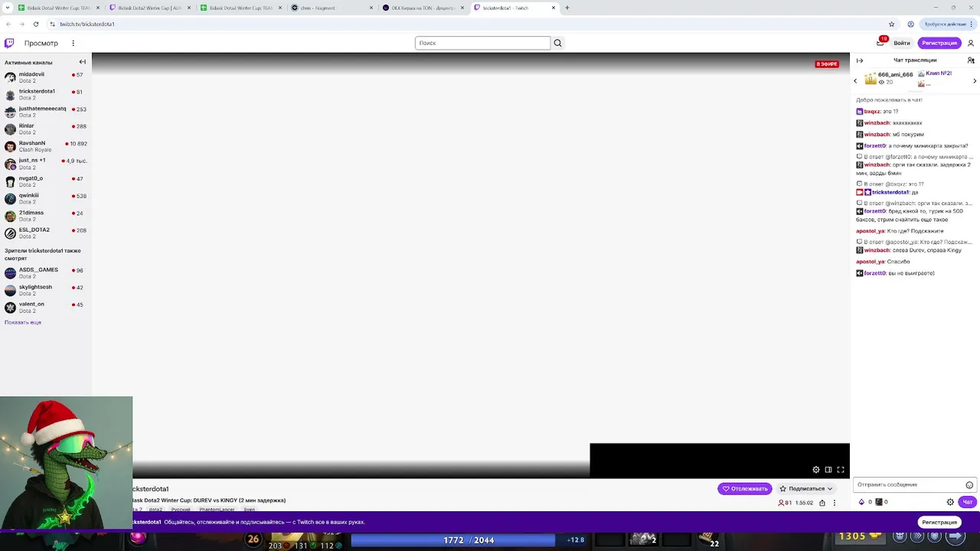Open the 21dimass channel
This screenshot has height=551, width=980.
[x=46, y=216]
